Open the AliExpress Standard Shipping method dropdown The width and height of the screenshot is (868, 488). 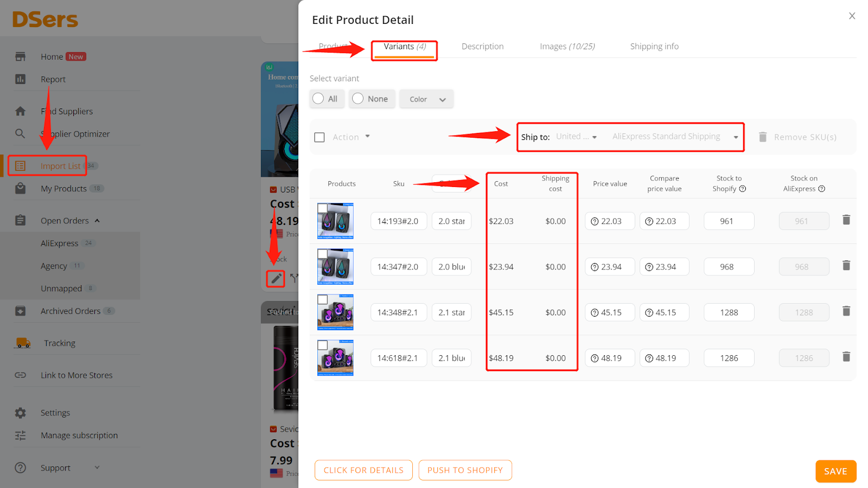(675, 137)
